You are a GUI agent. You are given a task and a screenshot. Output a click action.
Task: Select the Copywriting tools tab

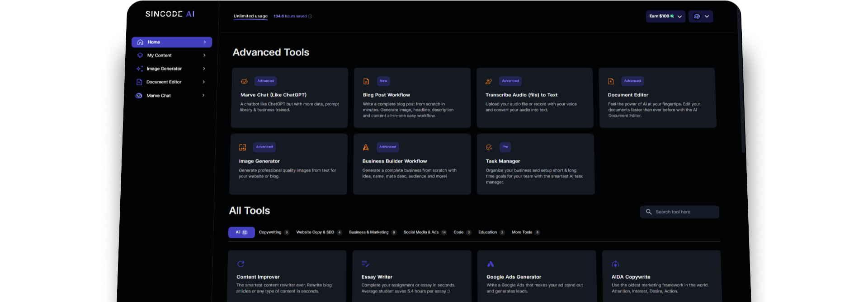[x=270, y=232]
